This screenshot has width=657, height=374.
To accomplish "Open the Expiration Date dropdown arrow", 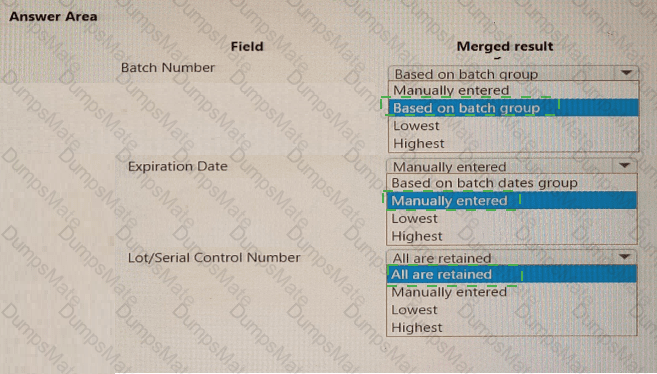I will pyautogui.click(x=624, y=166).
